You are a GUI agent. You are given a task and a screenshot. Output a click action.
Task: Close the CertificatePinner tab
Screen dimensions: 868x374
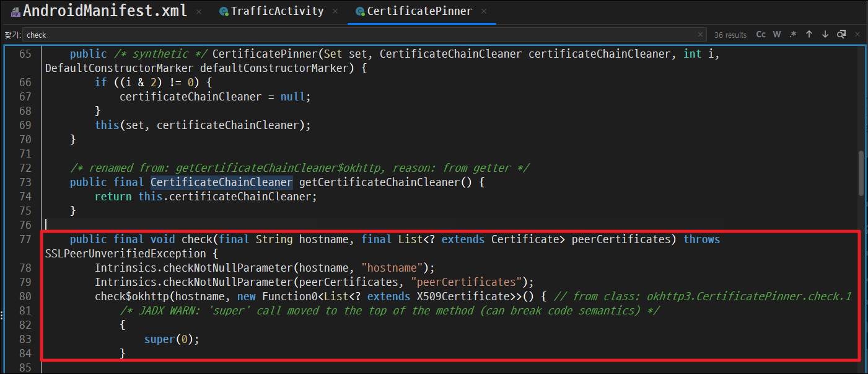[484, 11]
